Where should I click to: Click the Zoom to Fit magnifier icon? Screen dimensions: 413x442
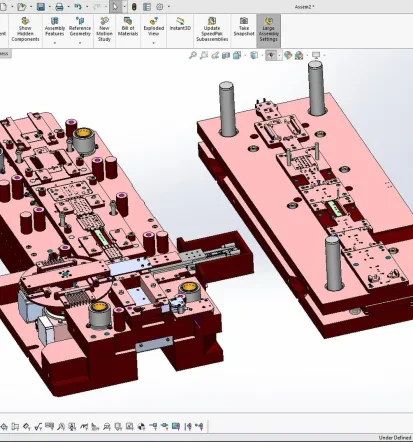pos(193,55)
